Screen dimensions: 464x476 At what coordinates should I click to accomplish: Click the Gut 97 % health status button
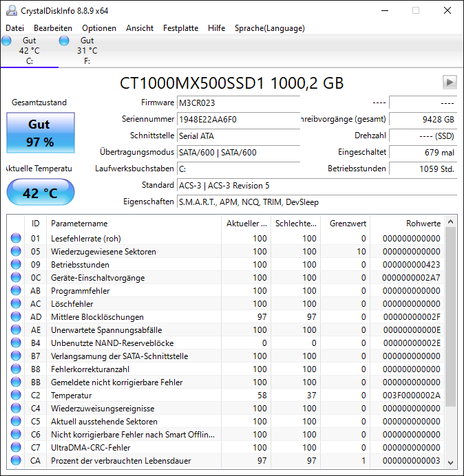41,133
